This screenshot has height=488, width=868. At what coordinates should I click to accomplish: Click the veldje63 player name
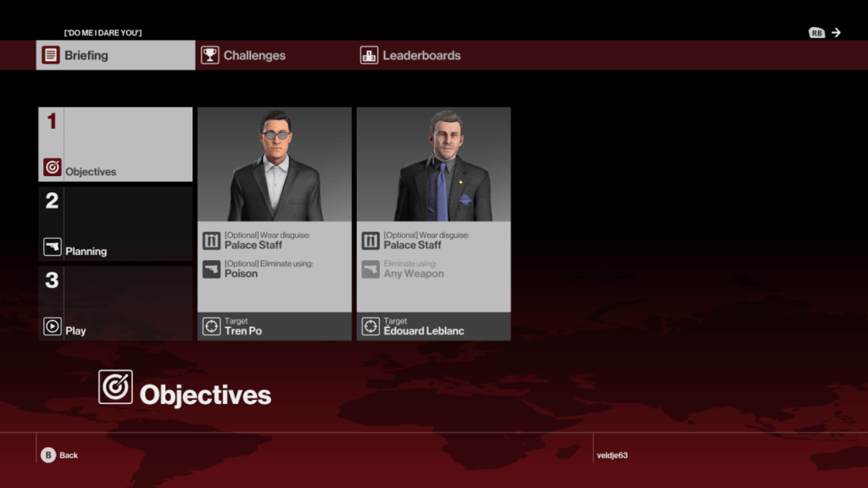tap(612, 455)
